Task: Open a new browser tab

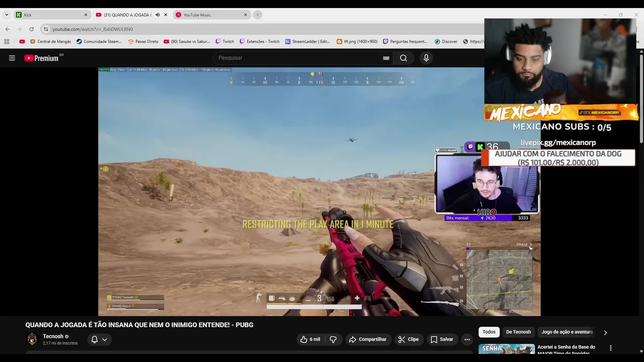Action: point(258,15)
